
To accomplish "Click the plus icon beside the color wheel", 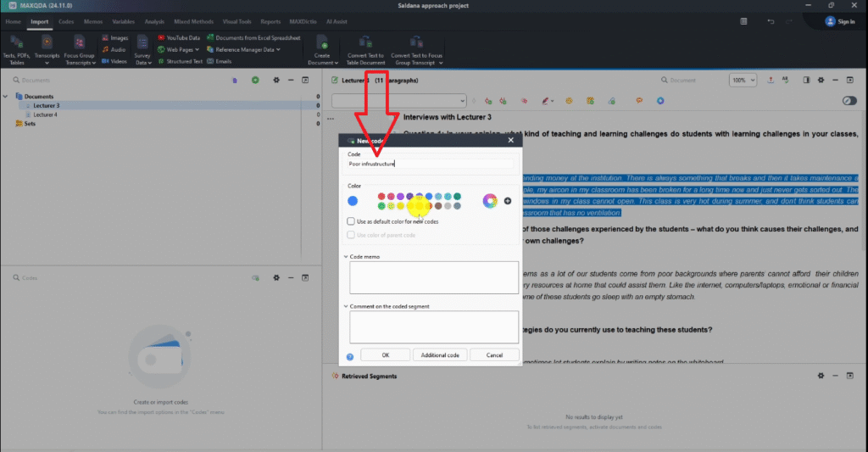I will click(x=508, y=201).
